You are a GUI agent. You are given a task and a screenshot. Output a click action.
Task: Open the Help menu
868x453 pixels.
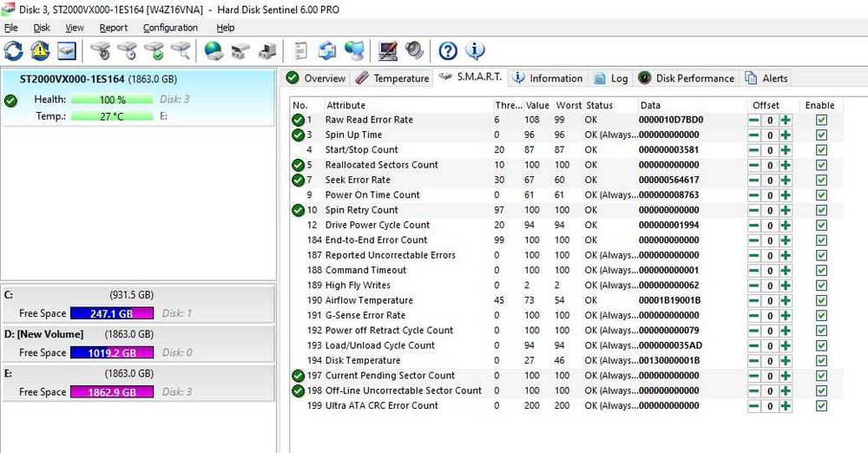tap(226, 28)
